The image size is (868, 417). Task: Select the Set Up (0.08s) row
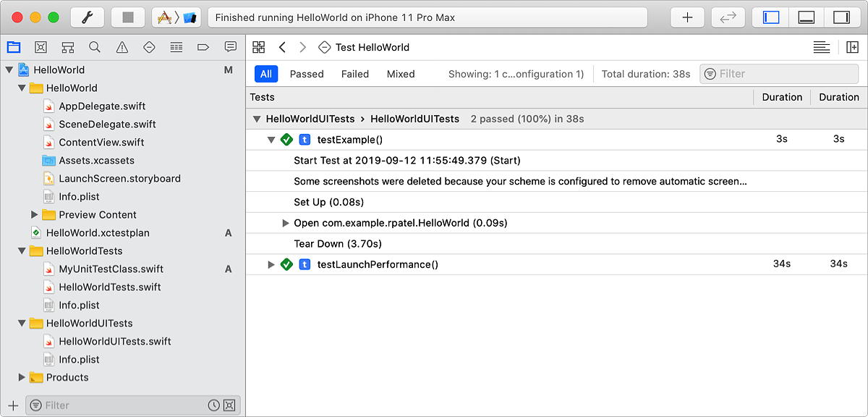click(557, 202)
